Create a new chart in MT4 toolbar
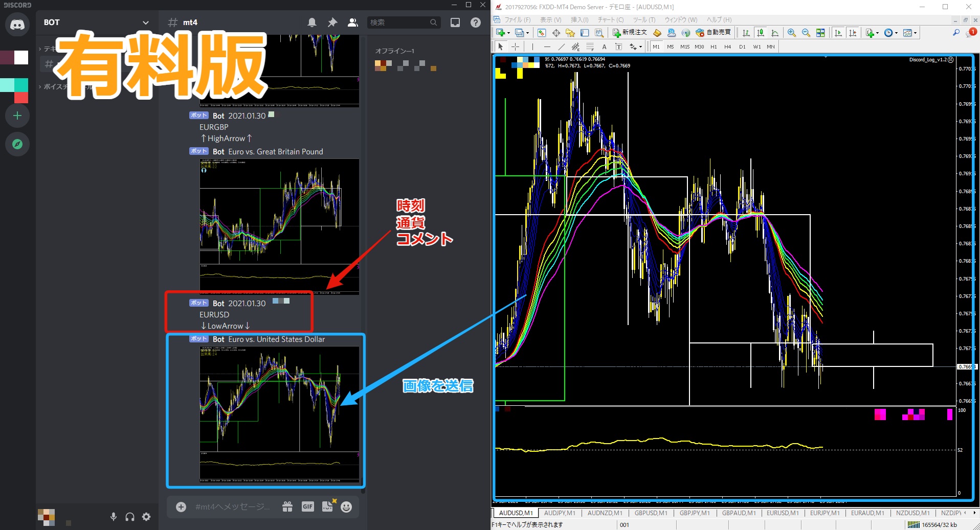The image size is (980, 530). [x=500, y=33]
